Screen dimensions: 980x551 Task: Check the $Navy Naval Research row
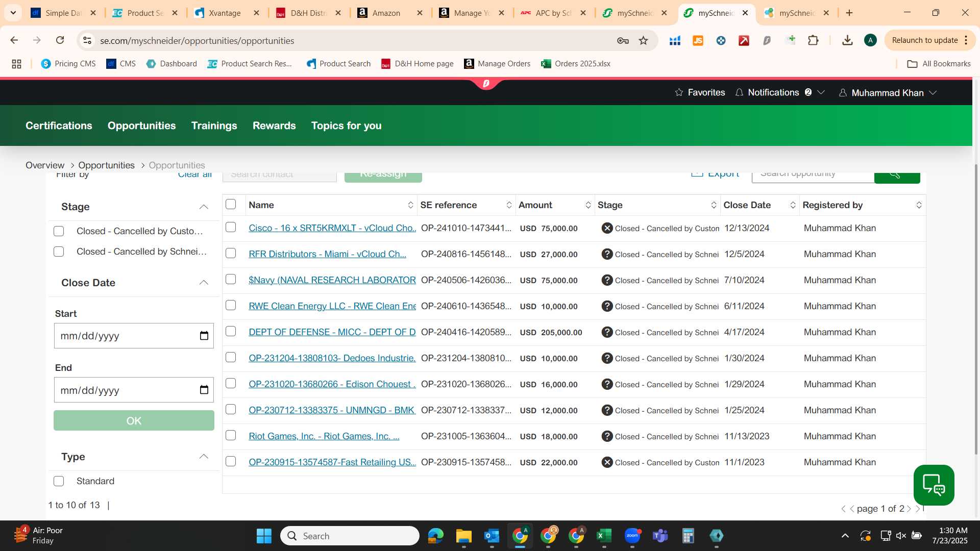tap(231, 279)
